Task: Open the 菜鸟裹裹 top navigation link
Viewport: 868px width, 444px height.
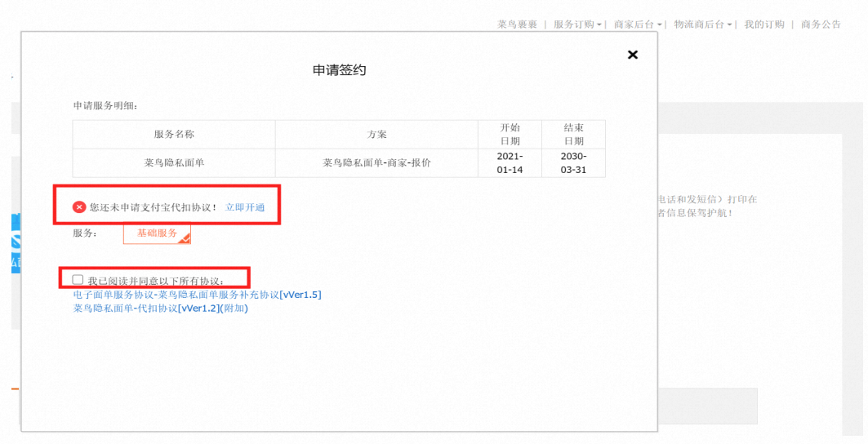Action: [x=517, y=24]
